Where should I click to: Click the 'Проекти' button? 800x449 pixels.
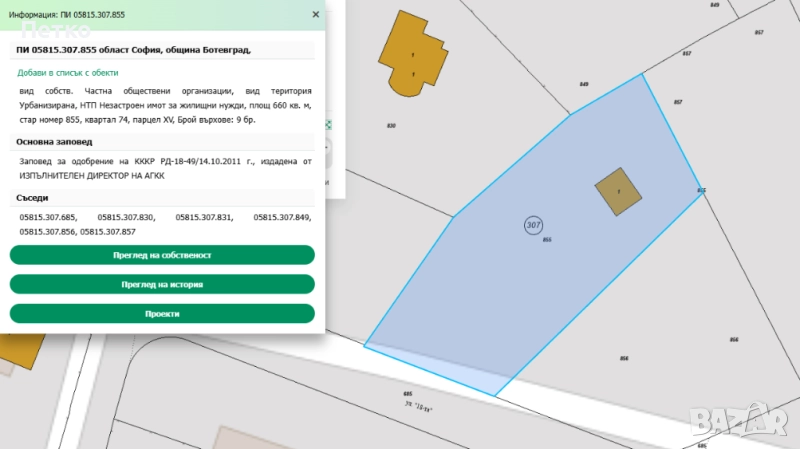pos(162,314)
